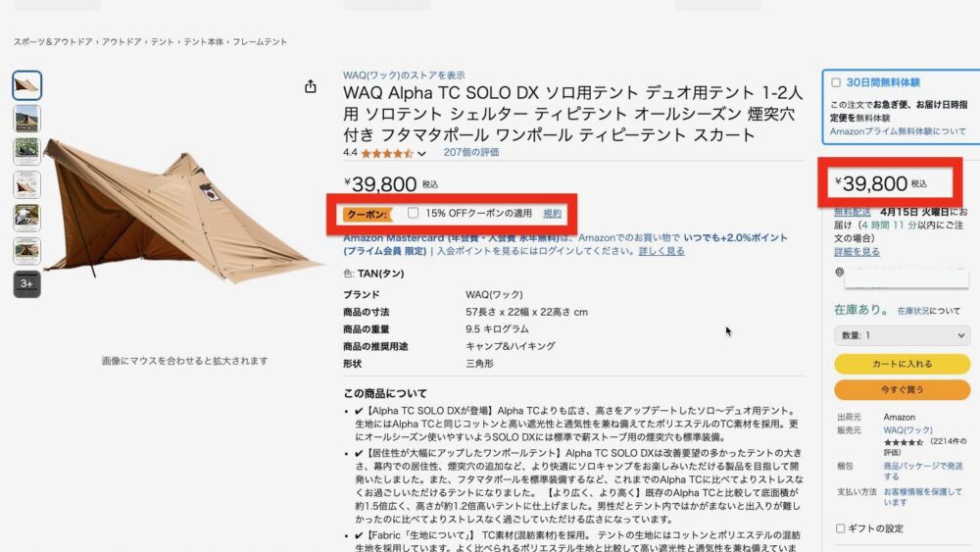This screenshot has height=552, width=980.
Task: Go to アウトドア breadcrumb category
Action: [122, 42]
